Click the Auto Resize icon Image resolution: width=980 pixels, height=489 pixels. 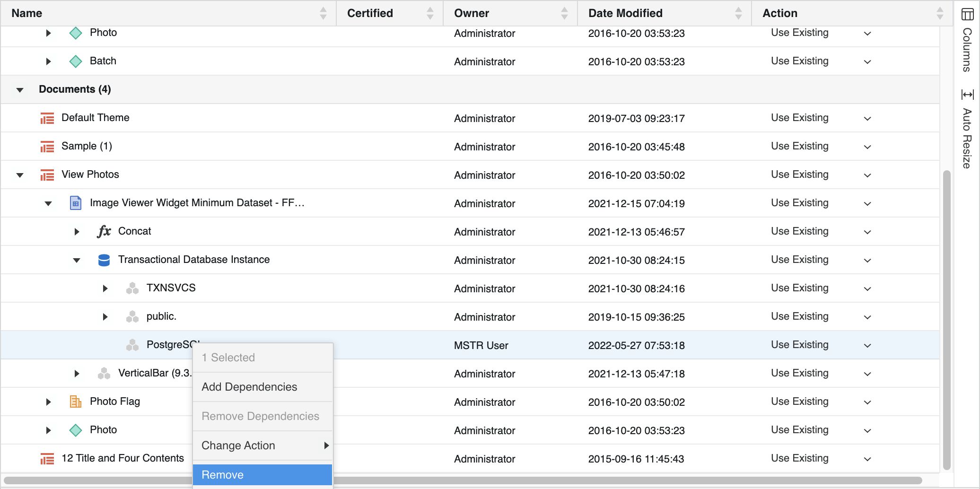[967, 95]
